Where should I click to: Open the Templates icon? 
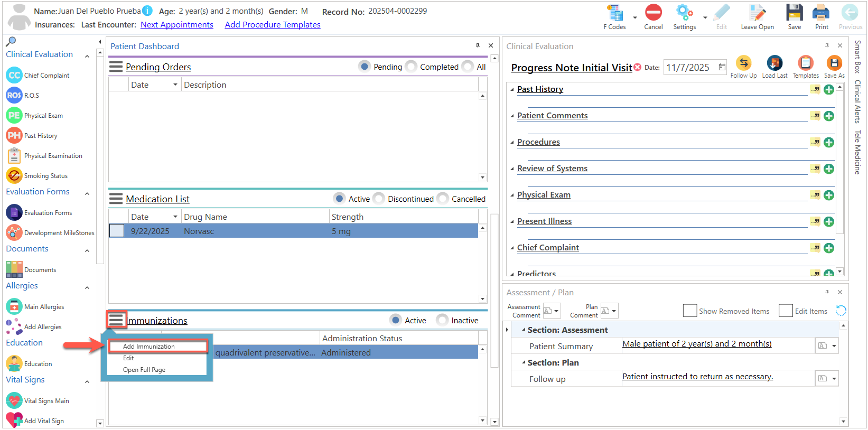click(x=806, y=63)
